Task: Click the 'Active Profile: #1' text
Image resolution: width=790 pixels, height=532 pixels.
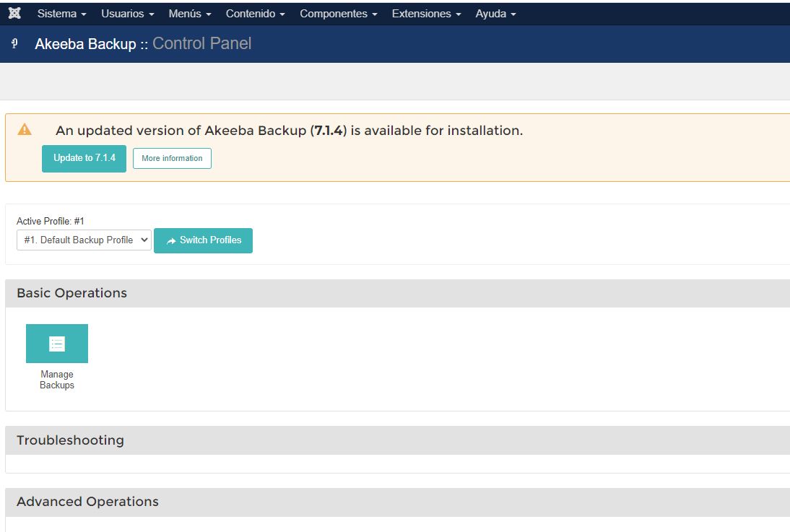Action: [51, 221]
